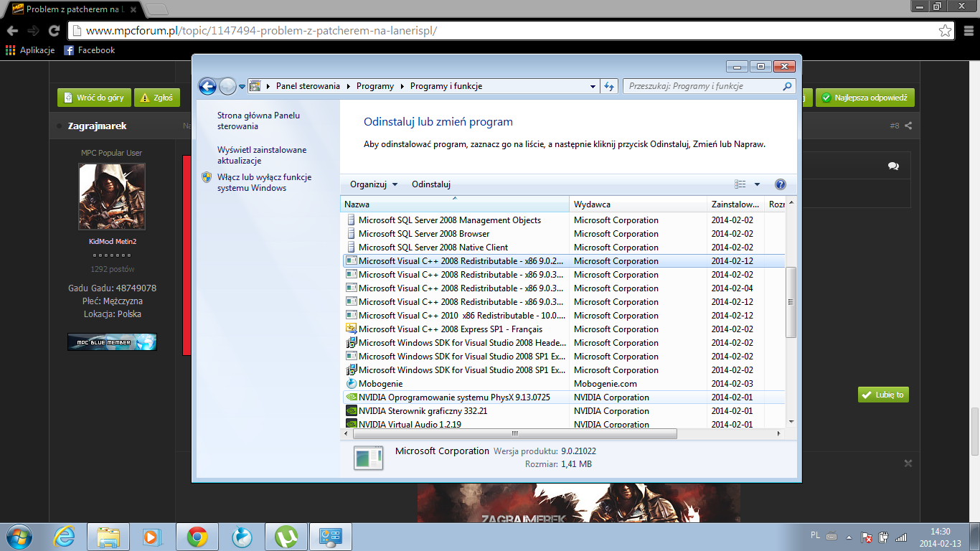Image resolution: width=980 pixels, height=551 pixels.
Task: Expand the arrow after Programy breadcrumb
Action: point(402,86)
